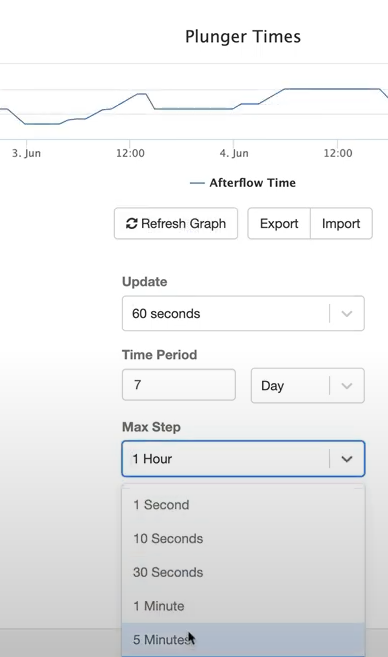Select 1 Minute max step
Image resolution: width=388 pixels, height=657 pixels.
click(x=243, y=606)
